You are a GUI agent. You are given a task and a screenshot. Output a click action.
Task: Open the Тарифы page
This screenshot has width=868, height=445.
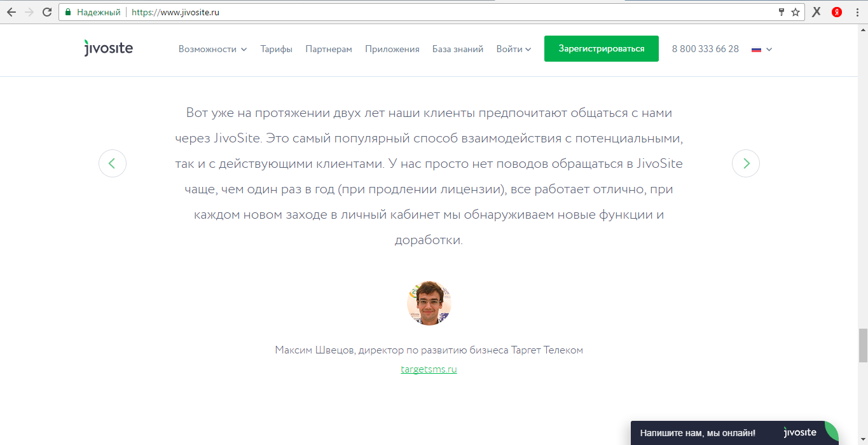tap(276, 49)
